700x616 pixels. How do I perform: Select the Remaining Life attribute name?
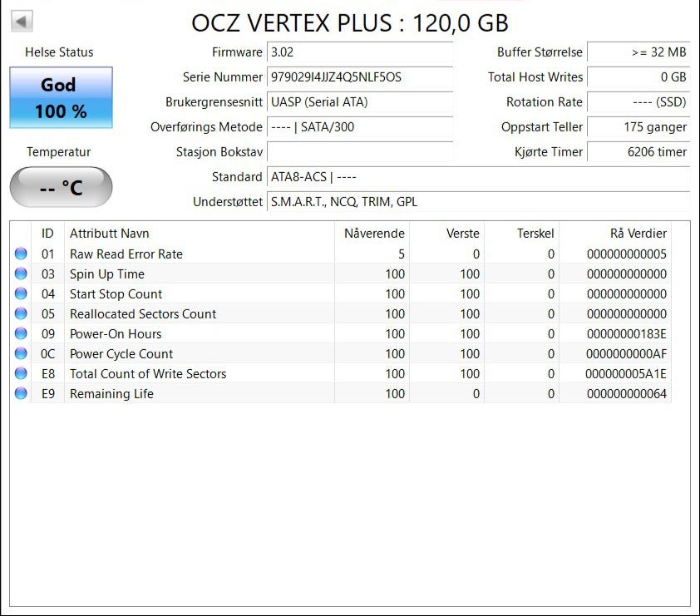coord(111,394)
